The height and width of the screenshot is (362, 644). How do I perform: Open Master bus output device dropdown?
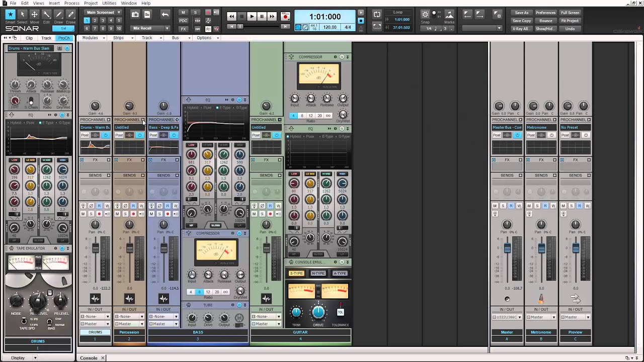tap(507, 317)
